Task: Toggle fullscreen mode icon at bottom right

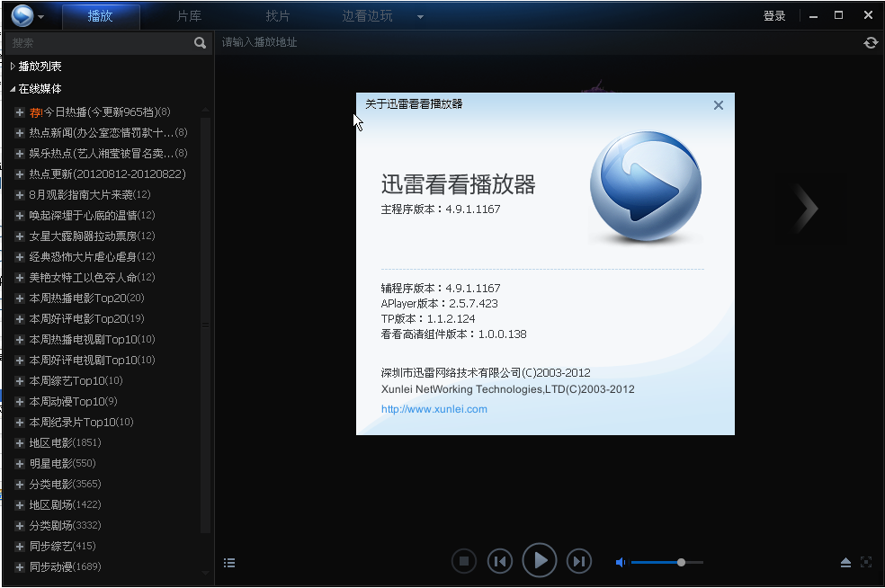Action: 867,562
